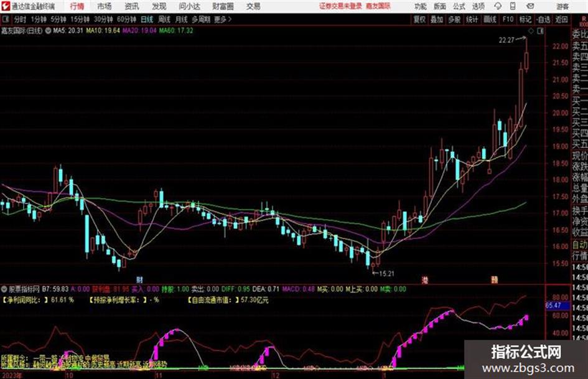588x379 pixels.
Task: Switch to 分时 period
Action: coord(20,19)
